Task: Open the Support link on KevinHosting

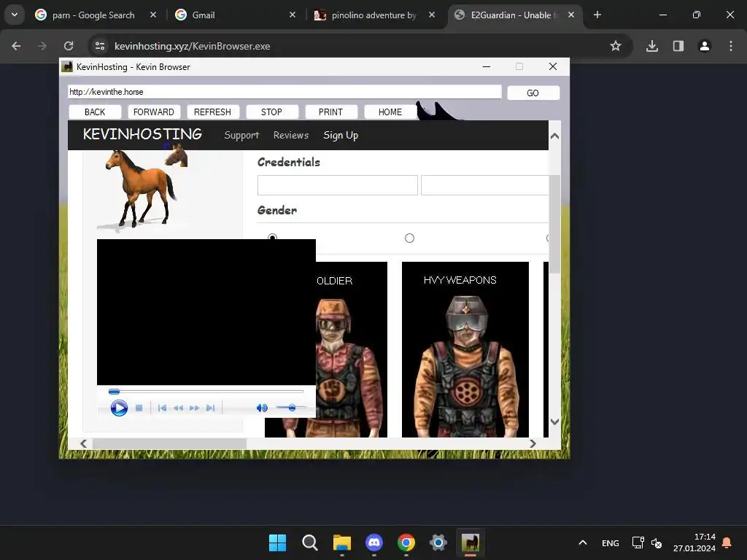Action: (241, 135)
